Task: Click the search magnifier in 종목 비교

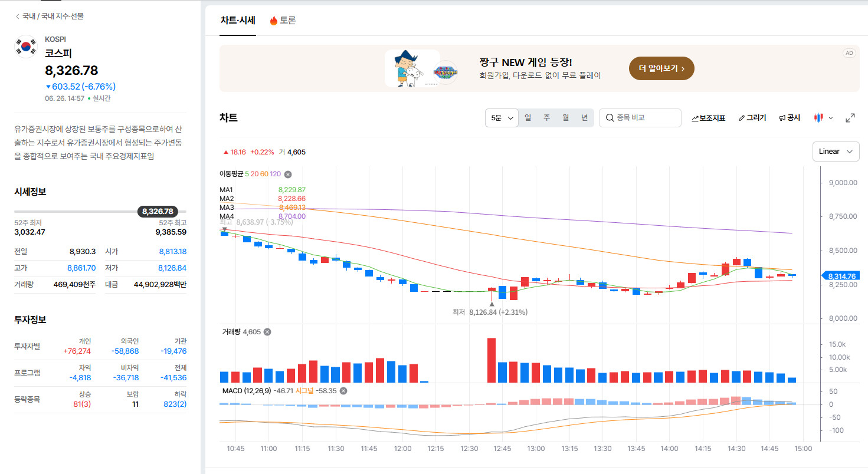Action: point(610,118)
